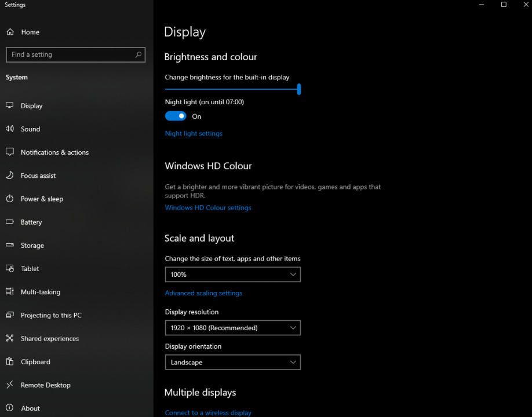The image size is (532, 417).
Task: Open Battery via its sidebar icon
Action: (x=10, y=222)
